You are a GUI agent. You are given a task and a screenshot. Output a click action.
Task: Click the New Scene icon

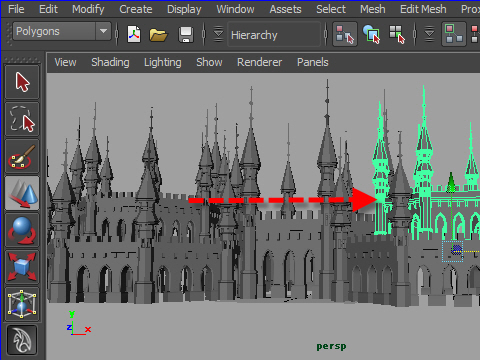(x=134, y=34)
